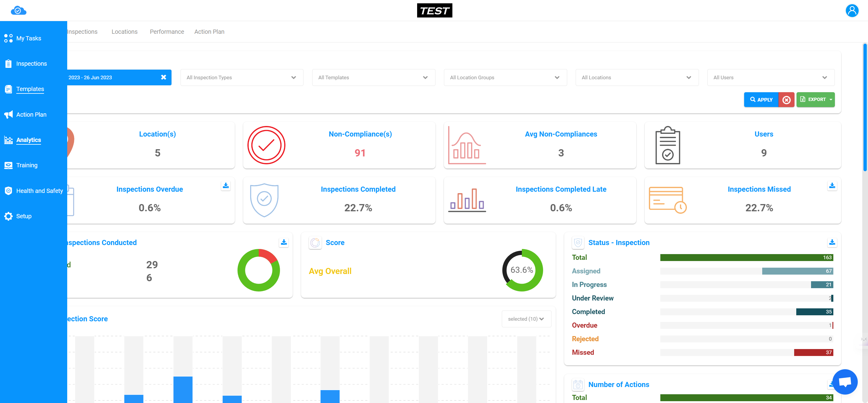Click the red reset filters button

[x=786, y=100]
